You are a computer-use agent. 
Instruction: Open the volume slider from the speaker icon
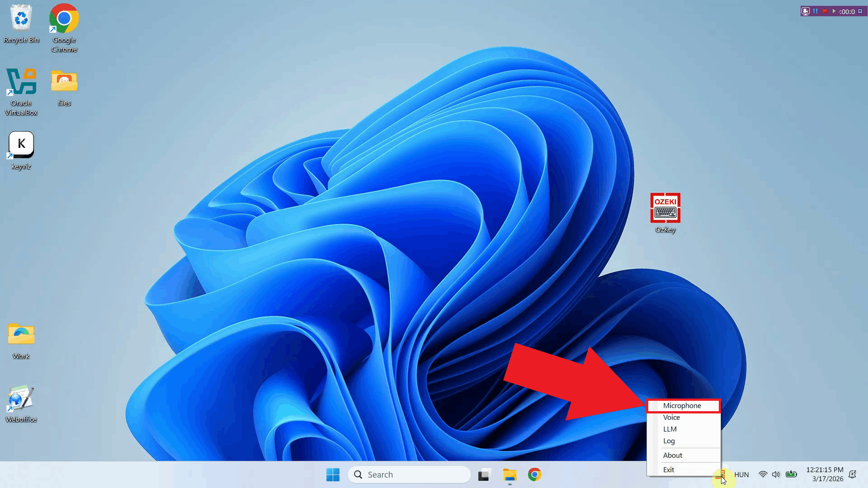[777, 474]
